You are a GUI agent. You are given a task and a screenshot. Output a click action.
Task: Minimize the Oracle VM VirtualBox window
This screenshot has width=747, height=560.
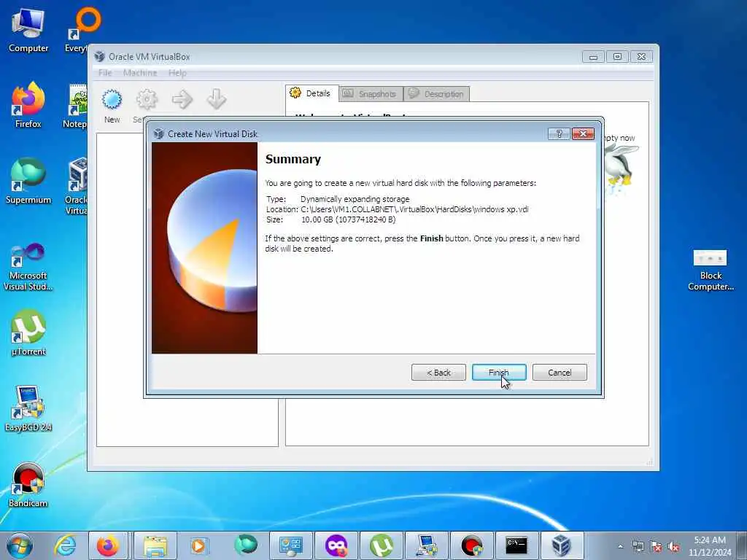593,57
